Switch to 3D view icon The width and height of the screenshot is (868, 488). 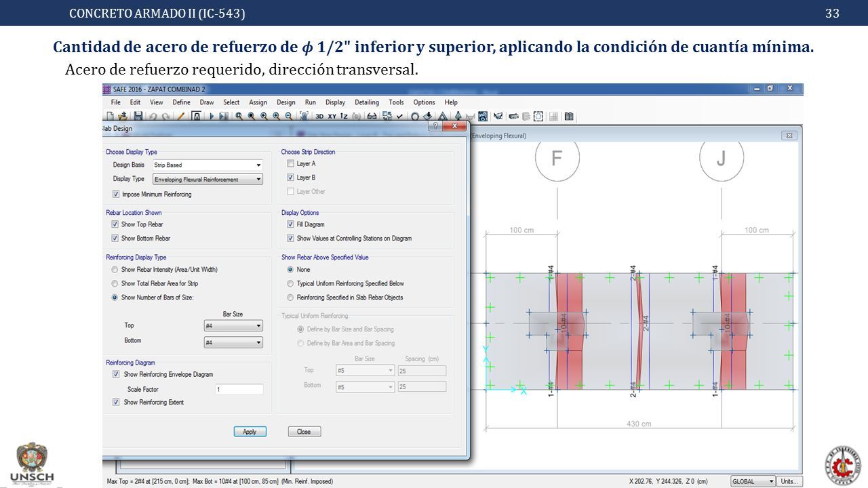[319, 116]
